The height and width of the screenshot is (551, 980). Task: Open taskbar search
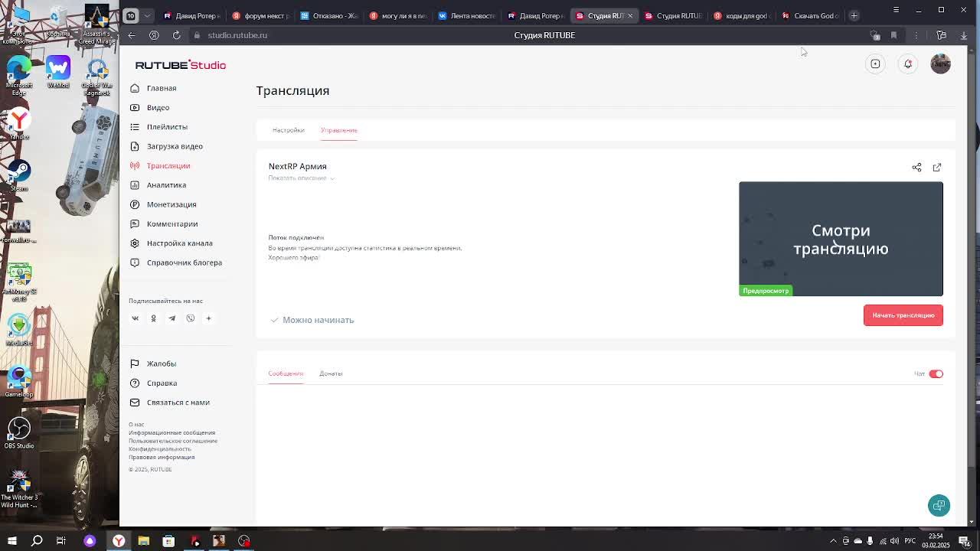click(x=37, y=541)
